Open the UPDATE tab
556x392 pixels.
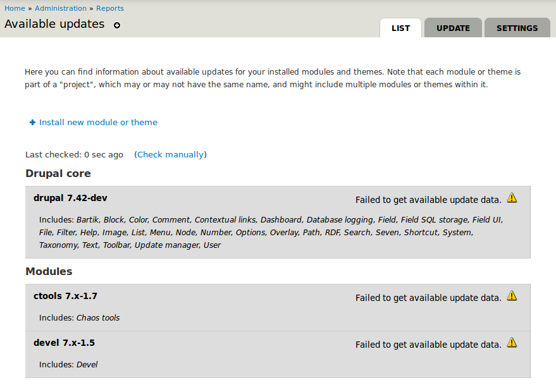pos(453,28)
